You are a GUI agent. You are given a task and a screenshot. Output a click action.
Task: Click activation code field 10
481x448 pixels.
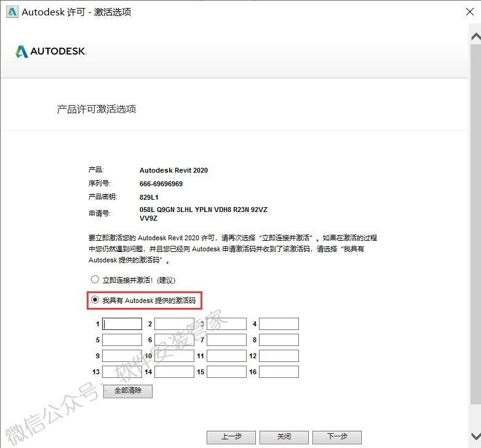point(174,356)
